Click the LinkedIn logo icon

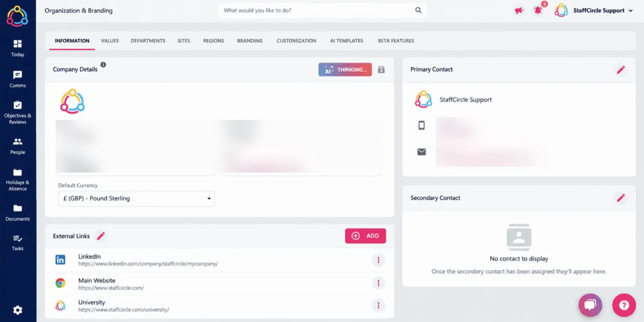click(60, 260)
